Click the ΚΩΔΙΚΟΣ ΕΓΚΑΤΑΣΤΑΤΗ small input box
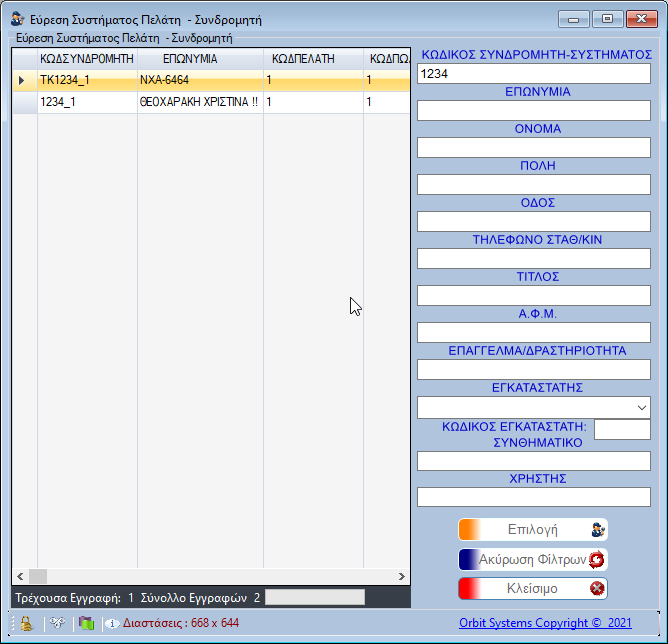668x644 pixels. coord(621,429)
